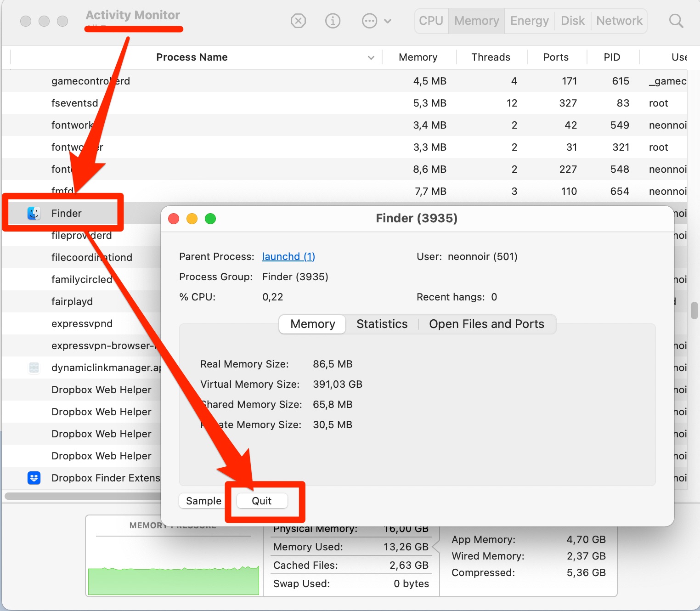The width and height of the screenshot is (700, 611).
Task: Open the Open Files and Ports tab
Action: click(x=486, y=324)
